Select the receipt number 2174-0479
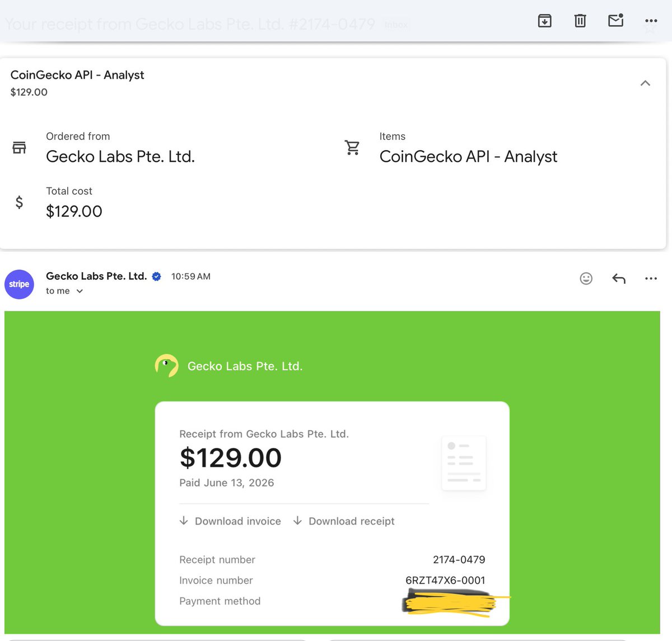The height and width of the screenshot is (641, 672). click(459, 560)
